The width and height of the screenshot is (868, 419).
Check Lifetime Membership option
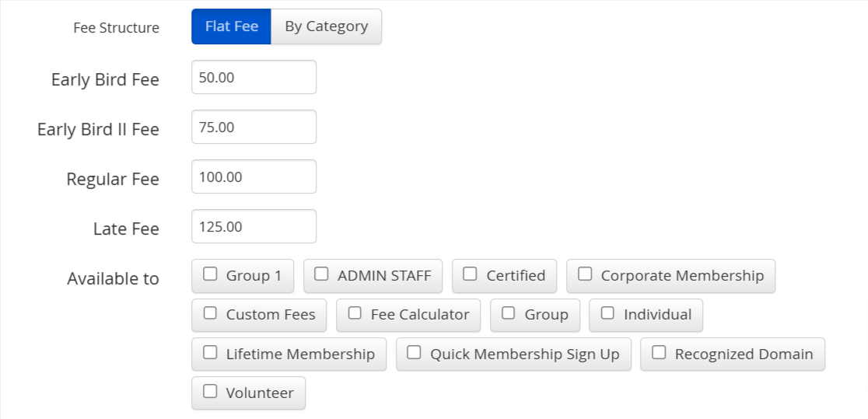(210, 353)
